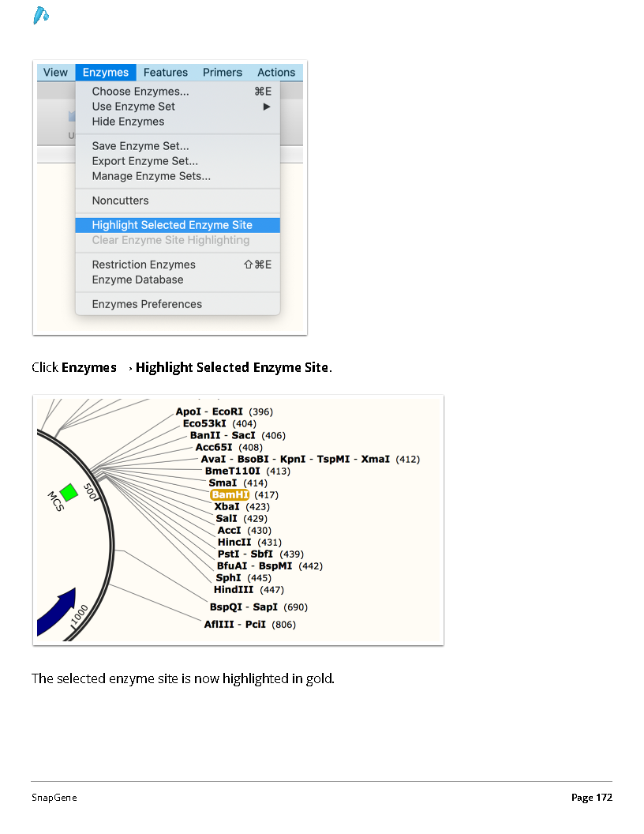Click the blue feature arrow on map
This screenshot has width=644, height=834.
[x=56, y=611]
